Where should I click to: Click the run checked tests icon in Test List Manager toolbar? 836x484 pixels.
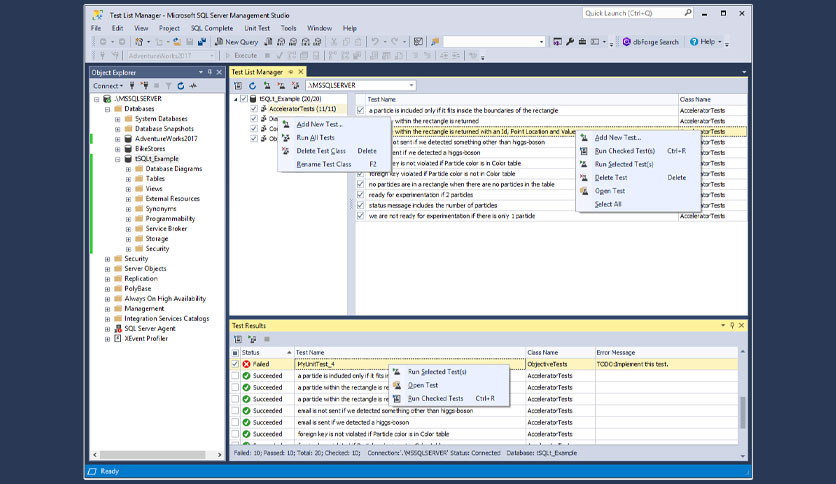click(238, 85)
